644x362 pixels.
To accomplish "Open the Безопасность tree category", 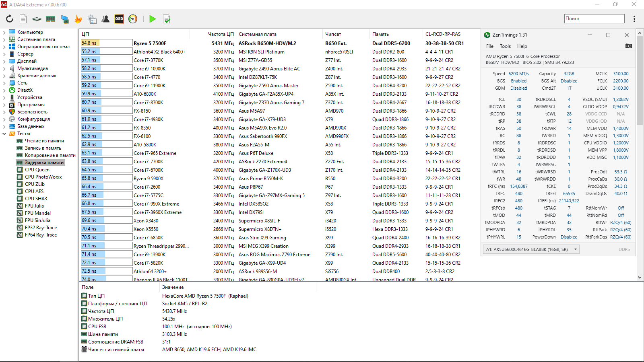I will click(32, 112).
